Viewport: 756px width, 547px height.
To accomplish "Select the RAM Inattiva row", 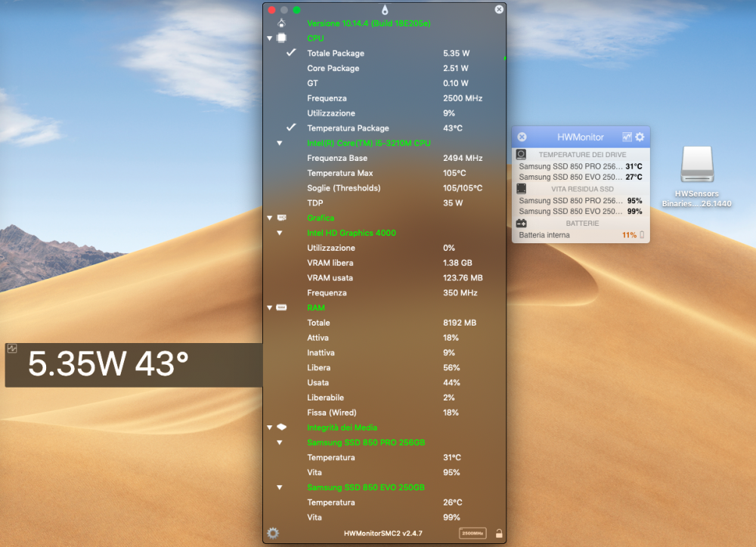I will (x=384, y=352).
